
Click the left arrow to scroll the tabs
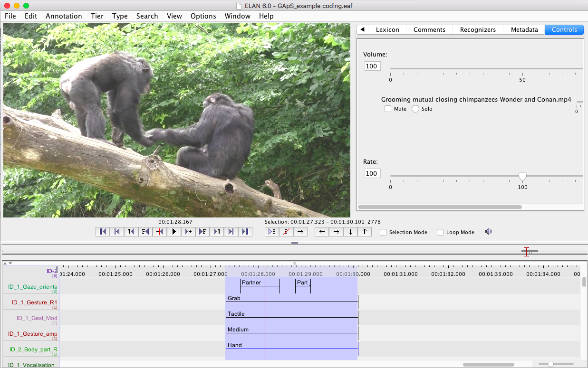362,29
